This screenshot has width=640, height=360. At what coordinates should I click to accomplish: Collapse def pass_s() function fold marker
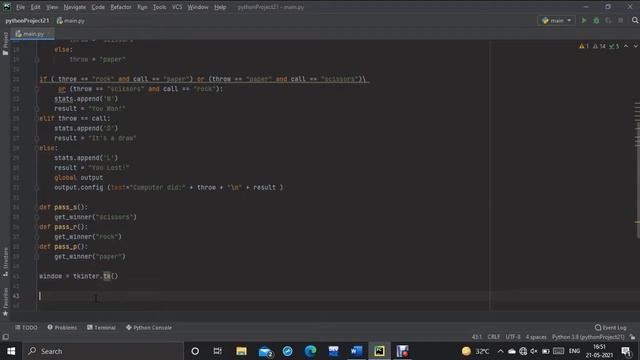(37, 207)
